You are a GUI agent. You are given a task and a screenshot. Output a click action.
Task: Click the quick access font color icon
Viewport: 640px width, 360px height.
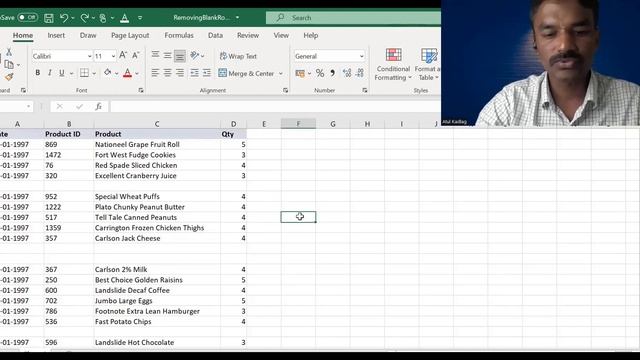(125, 18)
